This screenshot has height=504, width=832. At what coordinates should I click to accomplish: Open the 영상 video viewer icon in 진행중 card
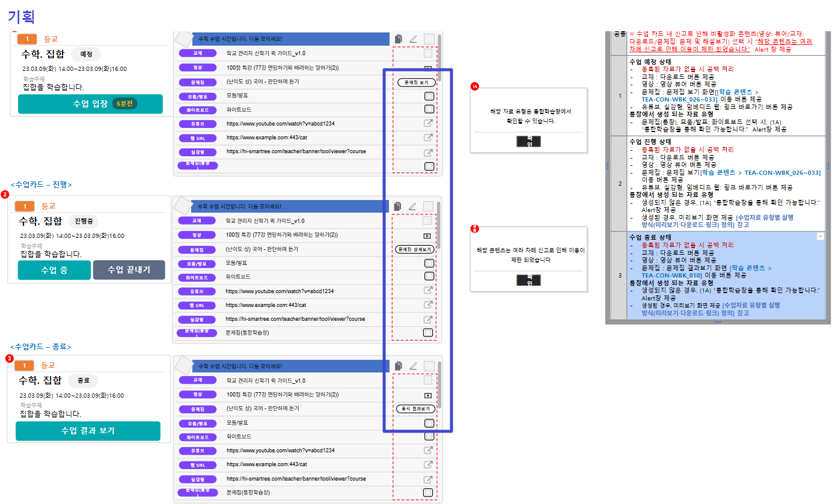(x=428, y=235)
